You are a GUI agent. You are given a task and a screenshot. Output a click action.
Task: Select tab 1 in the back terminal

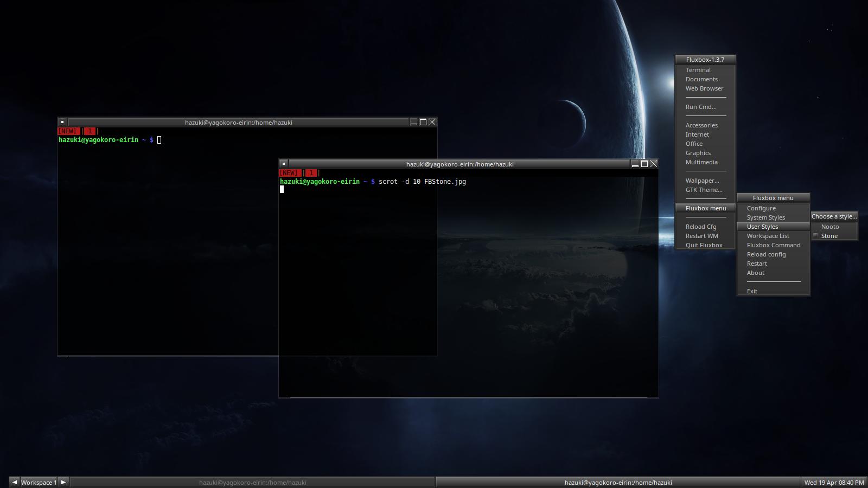point(90,131)
